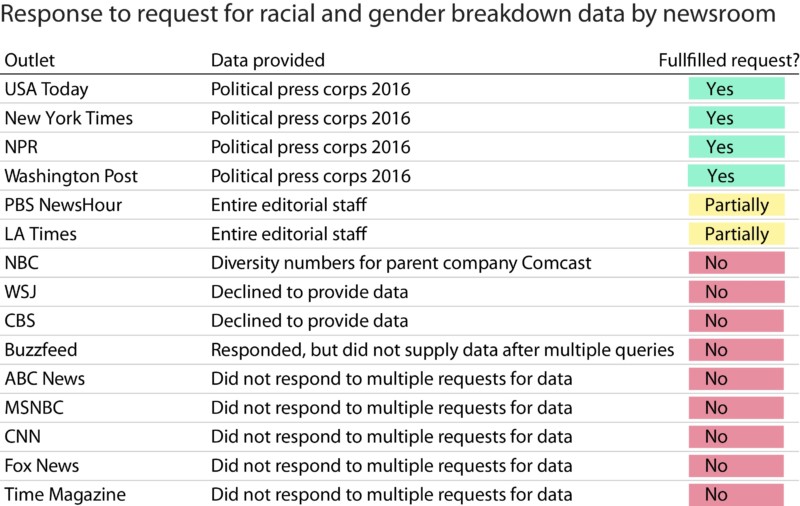Select the Washington Post outlet name
Image resolution: width=800 pixels, height=506 pixels.
(71, 176)
